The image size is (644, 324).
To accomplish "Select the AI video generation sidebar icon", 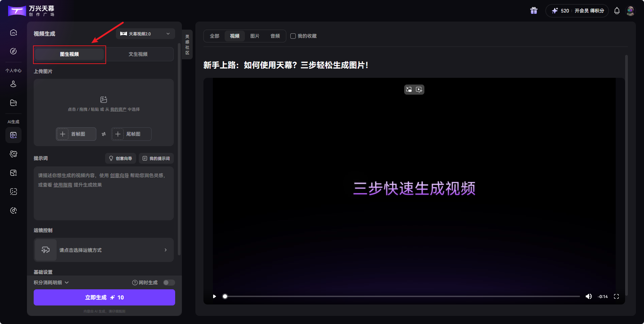I will (x=13, y=135).
